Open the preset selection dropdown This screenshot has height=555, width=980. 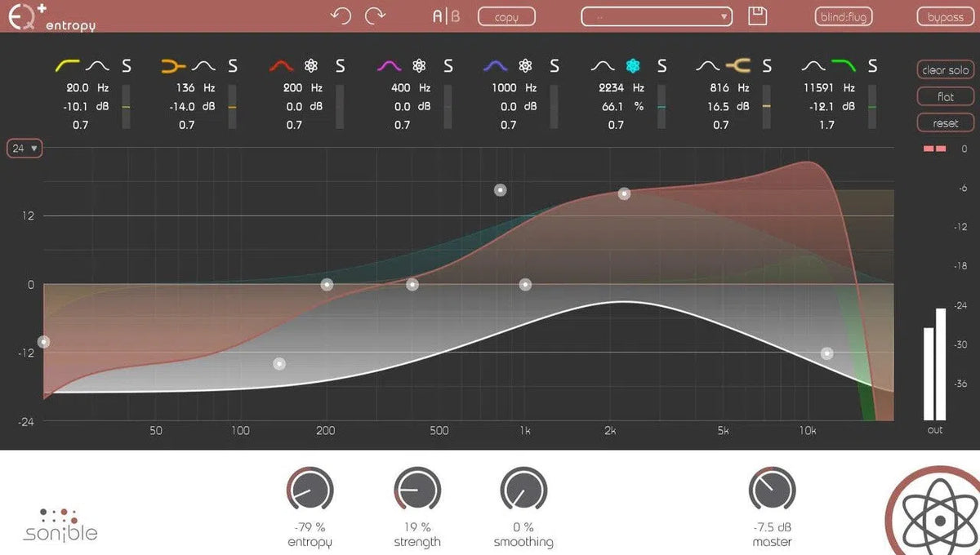[656, 15]
